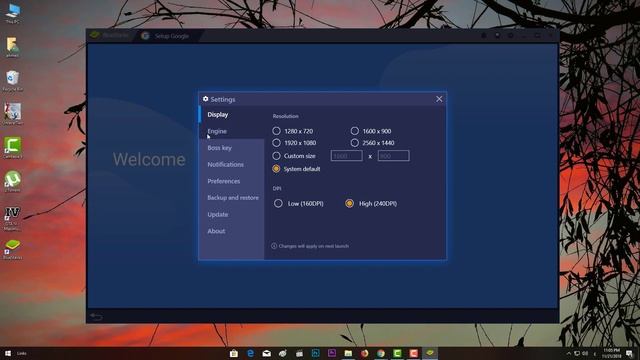The height and width of the screenshot is (360, 640).
Task: Select the GTA IV desktop shortcut
Action: coord(13,218)
